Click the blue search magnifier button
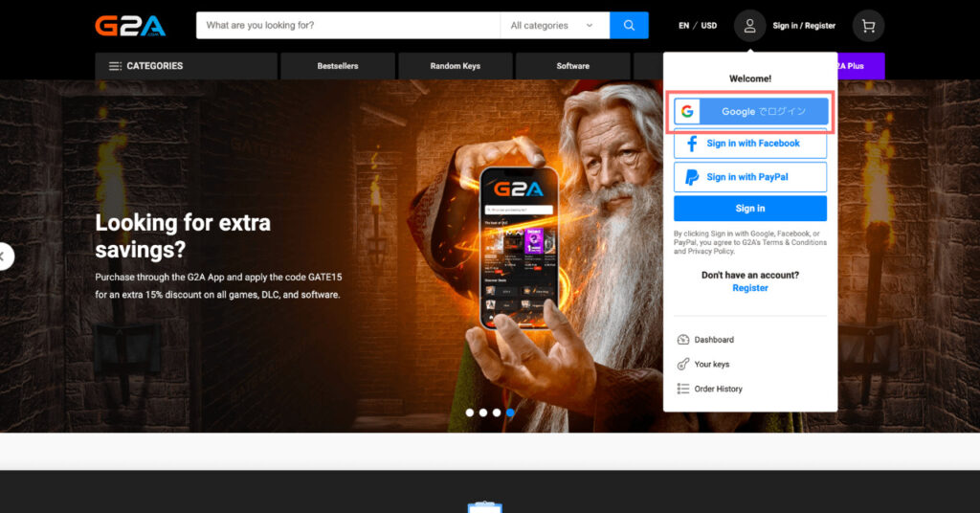Screen dimensions: 980x513 pyautogui.click(x=629, y=26)
